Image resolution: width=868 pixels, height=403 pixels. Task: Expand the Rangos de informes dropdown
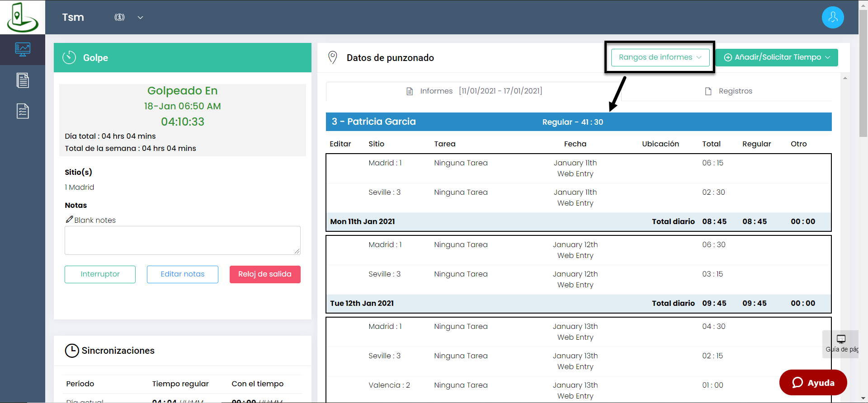[x=660, y=57]
